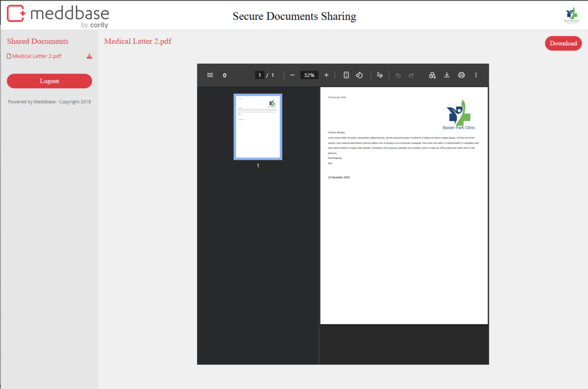Click the Baxter Park Clinic logo in the letter
The width and height of the screenshot is (588, 389).
coord(459,115)
